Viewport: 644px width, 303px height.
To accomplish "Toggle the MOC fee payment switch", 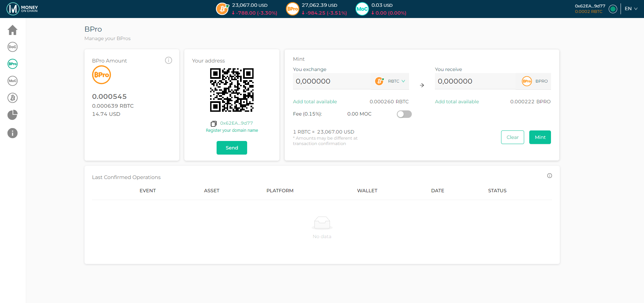I will (404, 114).
